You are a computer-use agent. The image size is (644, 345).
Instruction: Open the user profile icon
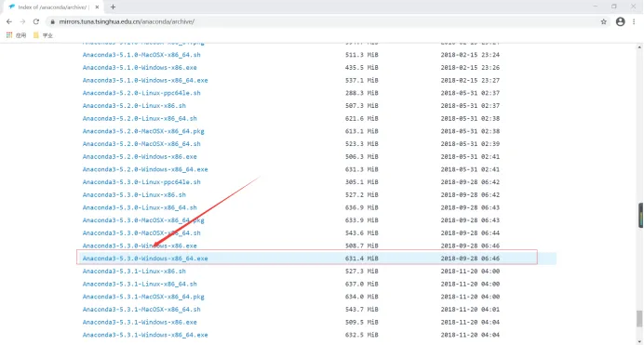click(x=620, y=21)
